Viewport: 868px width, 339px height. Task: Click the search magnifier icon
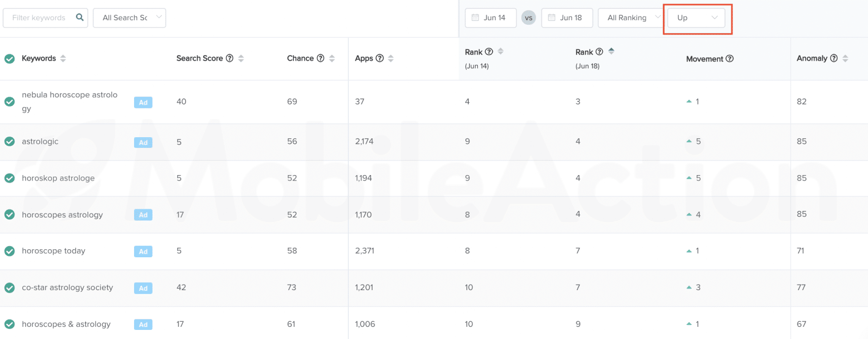coord(80,17)
